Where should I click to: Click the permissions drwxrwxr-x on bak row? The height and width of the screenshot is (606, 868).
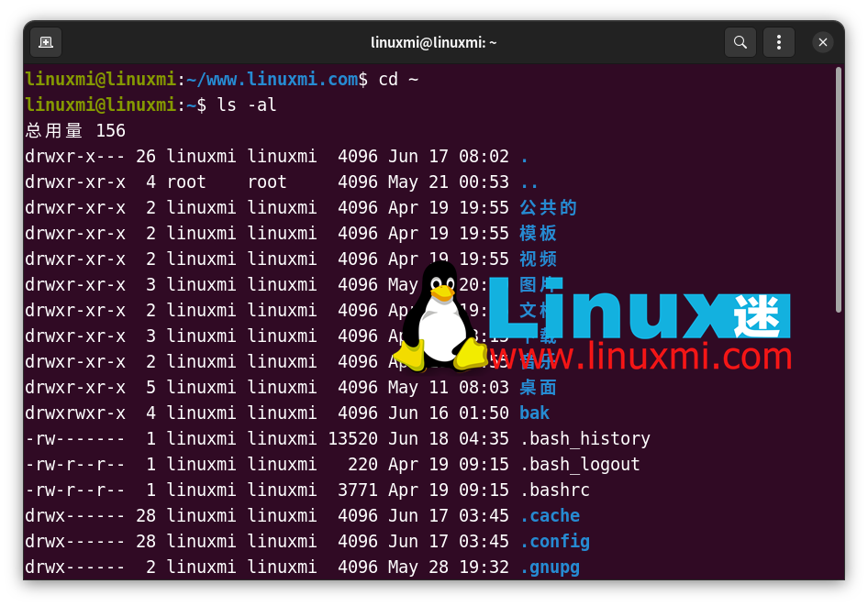pyautogui.click(x=75, y=413)
